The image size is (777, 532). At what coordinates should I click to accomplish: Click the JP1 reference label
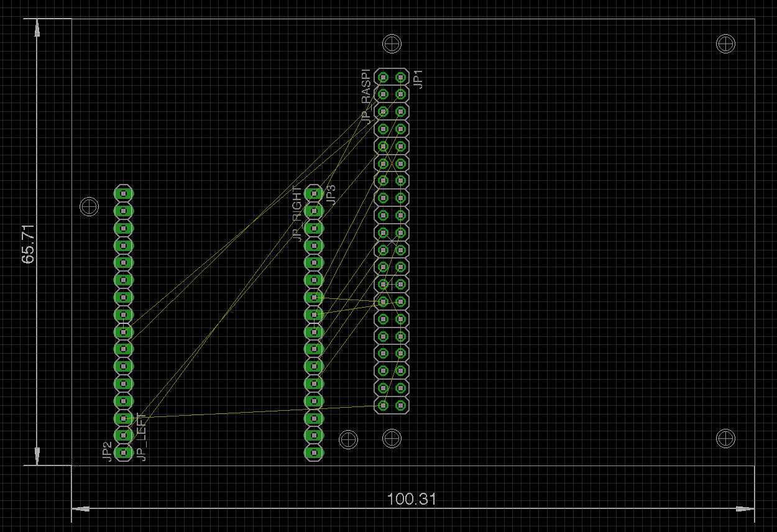[x=419, y=79]
